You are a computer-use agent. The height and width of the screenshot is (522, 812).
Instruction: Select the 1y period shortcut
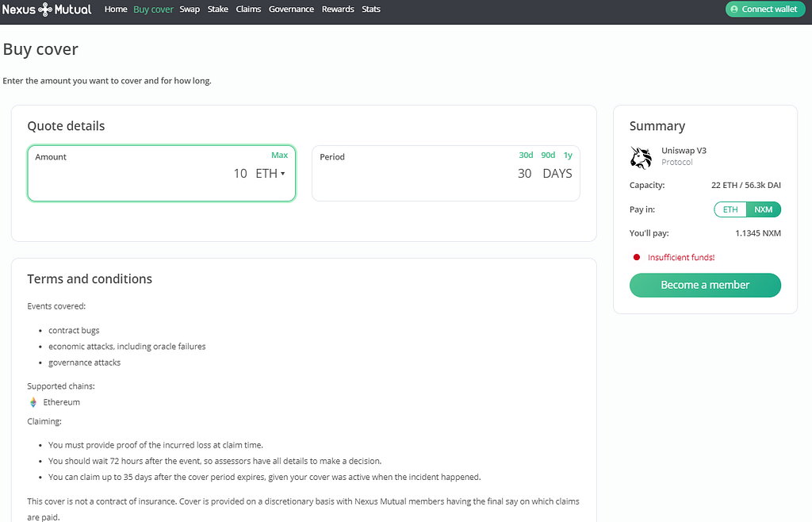click(x=568, y=155)
